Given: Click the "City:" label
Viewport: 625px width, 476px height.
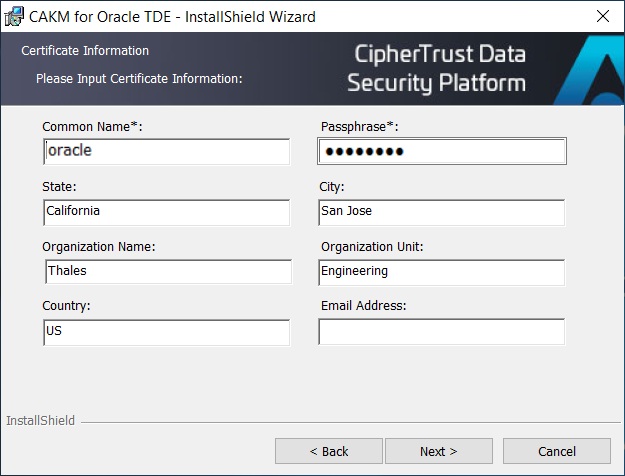Looking at the screenshot, I should (x=332, y=187).
